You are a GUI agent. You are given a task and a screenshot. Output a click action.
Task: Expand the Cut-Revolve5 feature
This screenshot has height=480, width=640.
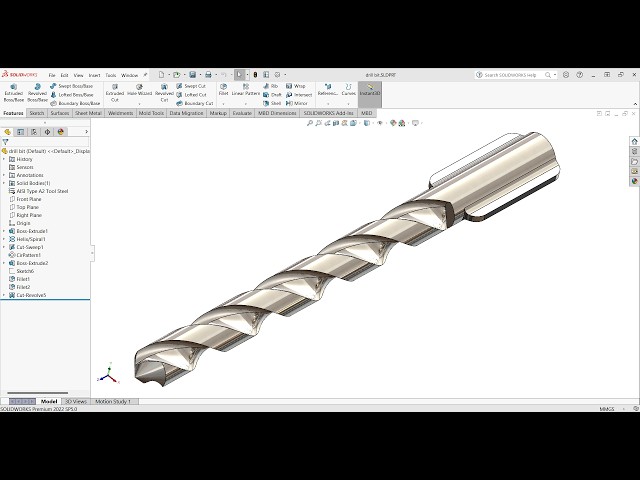point(4,295)
